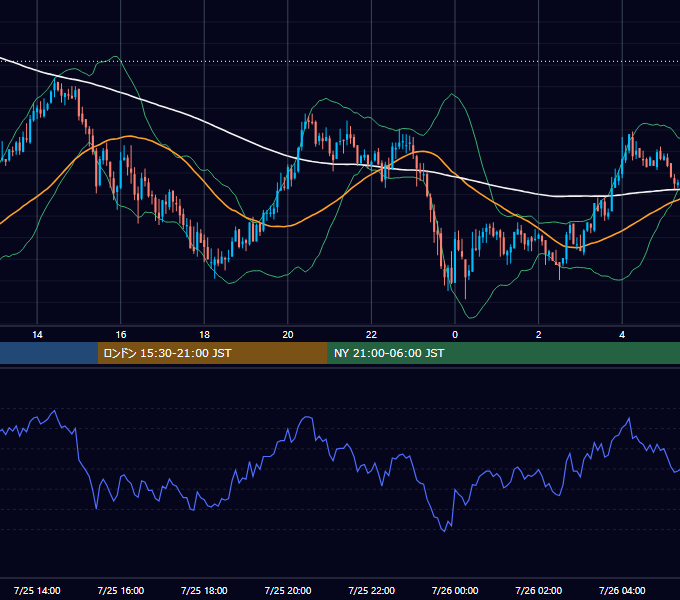680x600 pixels.
Task: Click the unlabeled blue session bar
Action: tap(49, 353)
